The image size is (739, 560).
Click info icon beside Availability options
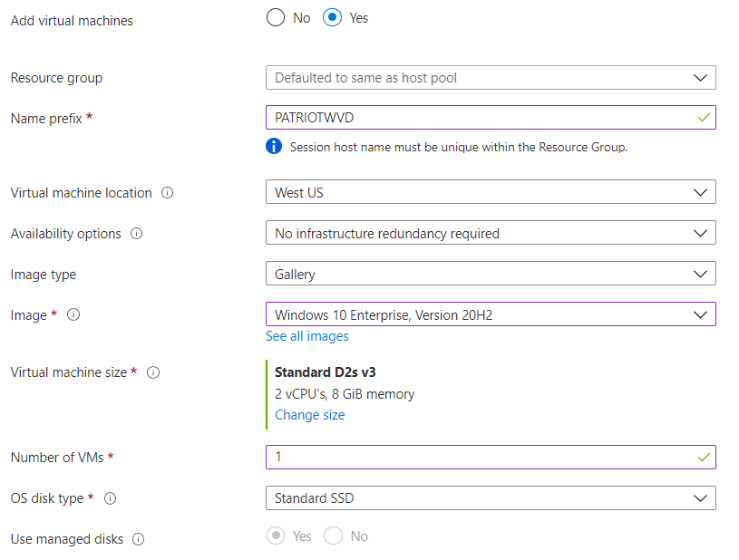click(x=137, y=234)
